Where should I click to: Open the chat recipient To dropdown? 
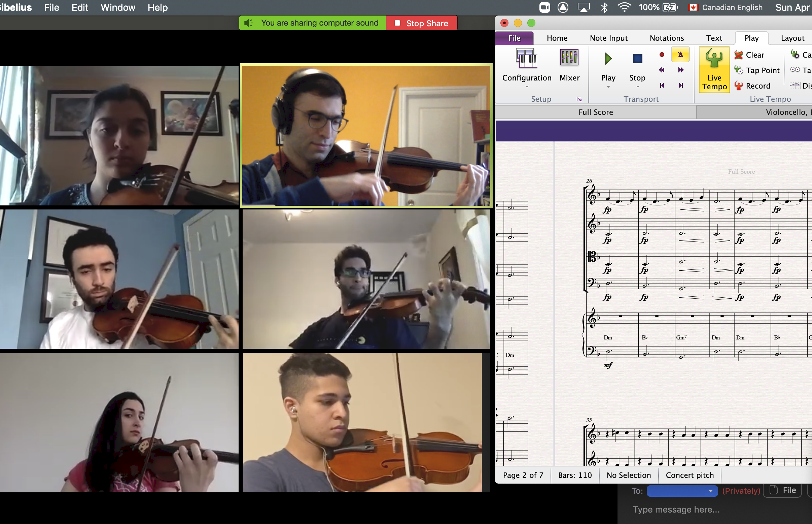point(682,491)
